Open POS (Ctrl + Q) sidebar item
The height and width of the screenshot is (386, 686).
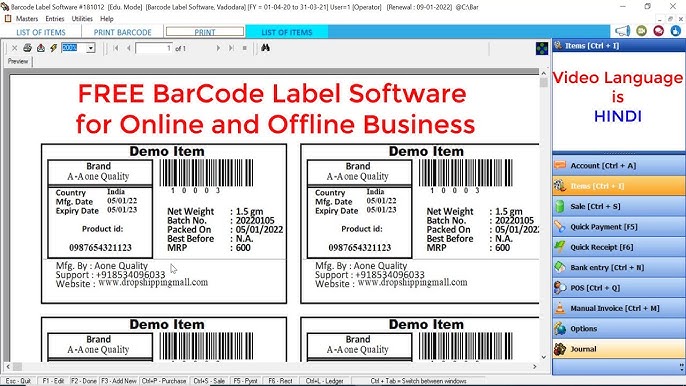click(619, 288)
